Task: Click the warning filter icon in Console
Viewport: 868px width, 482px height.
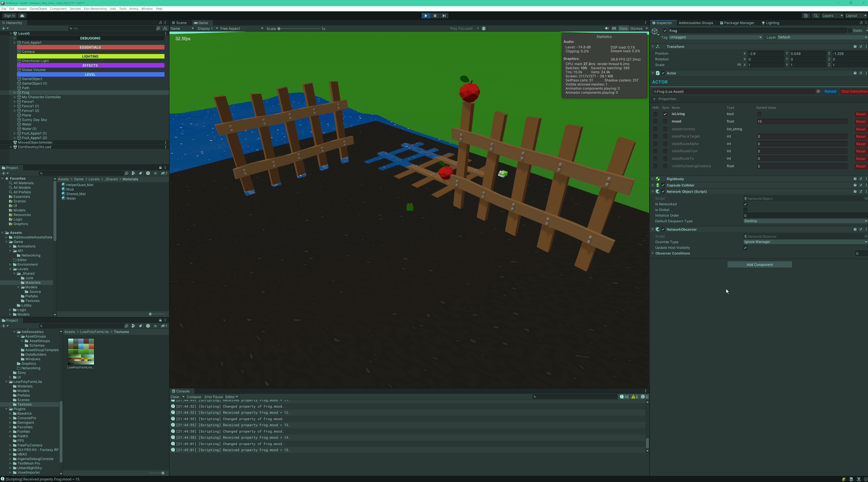Action: point(633,397)
